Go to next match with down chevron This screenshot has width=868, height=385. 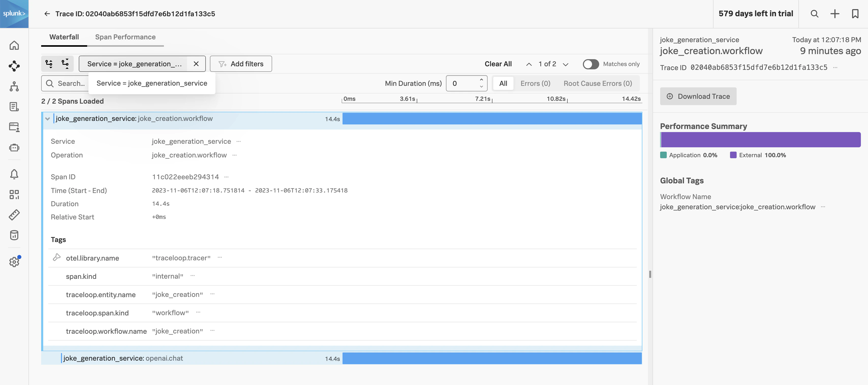tap(565, 64)
